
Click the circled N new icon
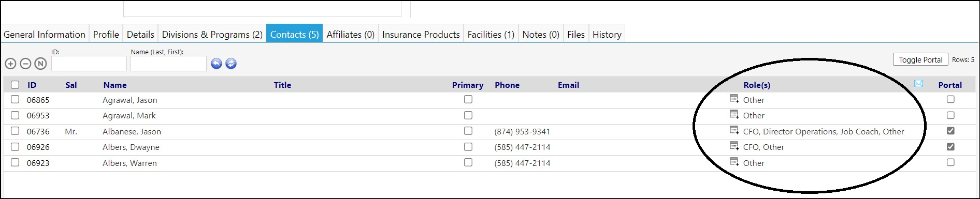(40, 64)
